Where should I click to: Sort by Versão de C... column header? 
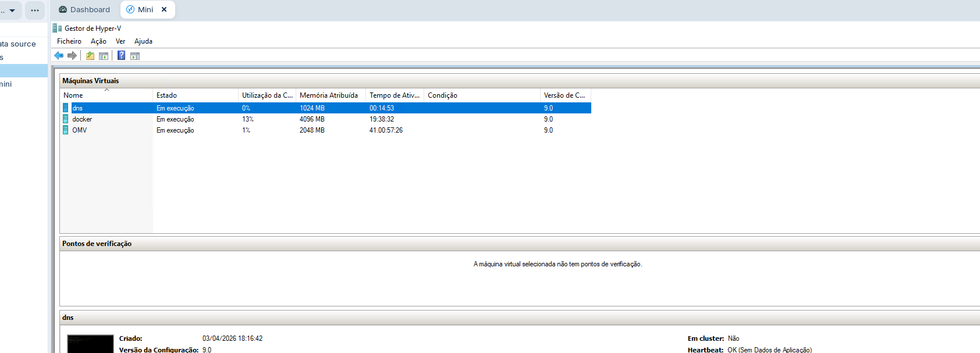566,95
